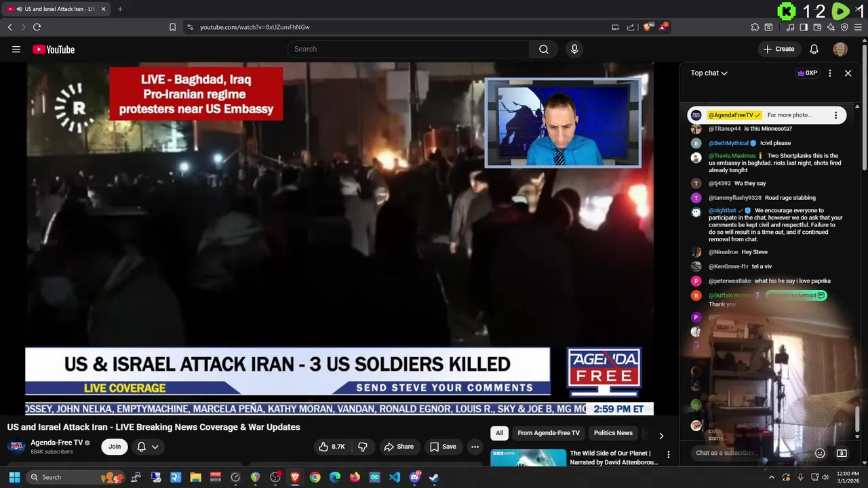Screen dimensions: 868x488
Task: Open Brave Wallet icon in toolbar
Action: coord(817,27)
